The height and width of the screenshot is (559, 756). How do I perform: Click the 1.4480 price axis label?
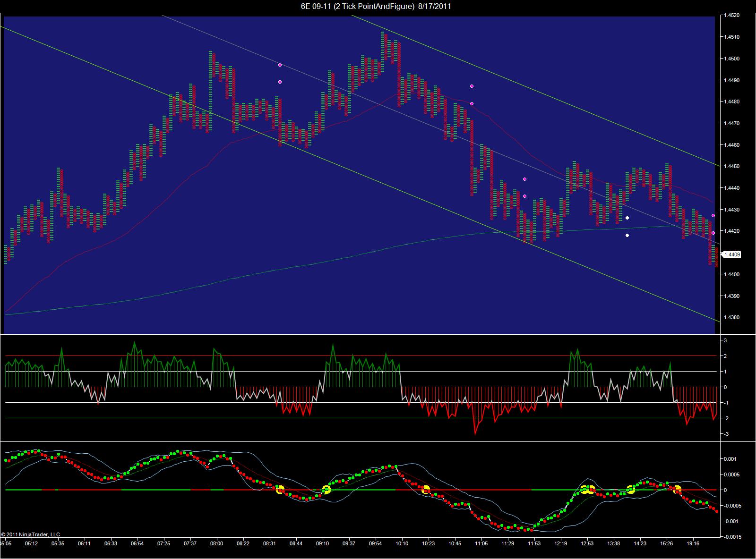coord(731,102)
